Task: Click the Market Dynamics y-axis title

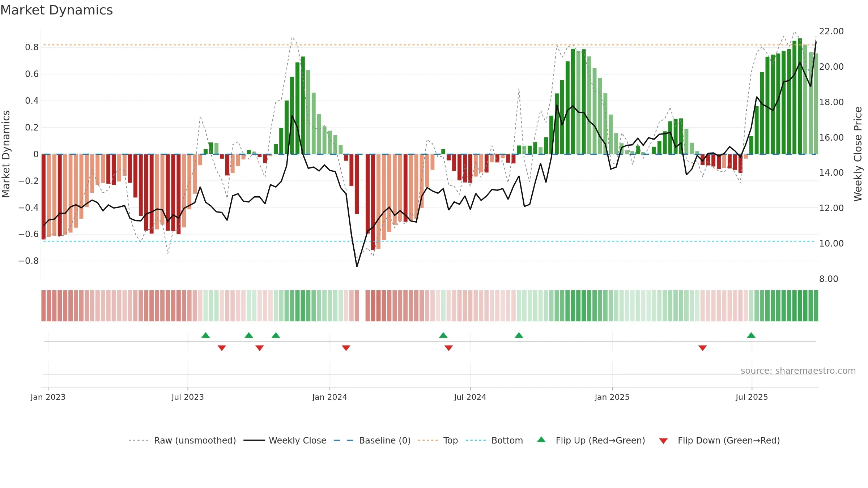Action: (x=6, y=154)
